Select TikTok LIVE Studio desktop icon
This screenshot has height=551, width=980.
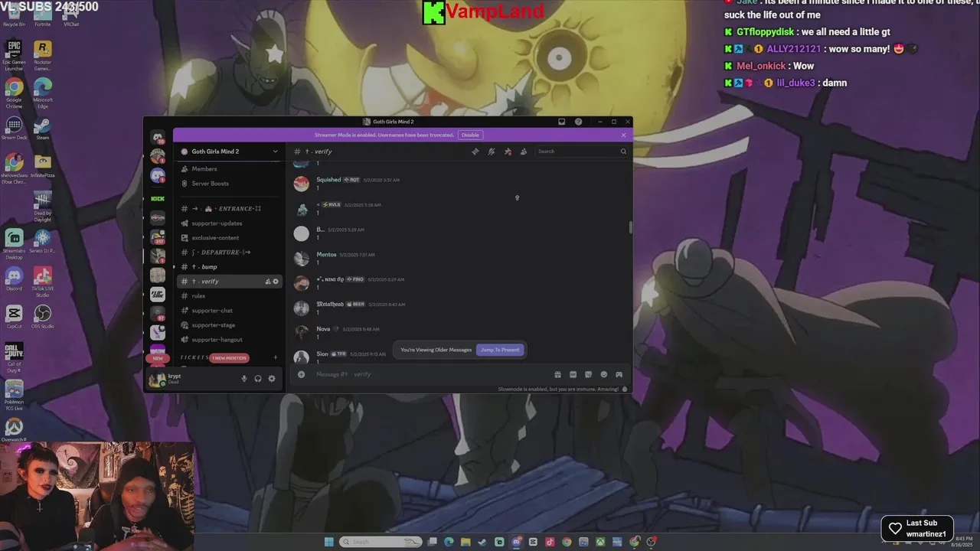point(43,282)
